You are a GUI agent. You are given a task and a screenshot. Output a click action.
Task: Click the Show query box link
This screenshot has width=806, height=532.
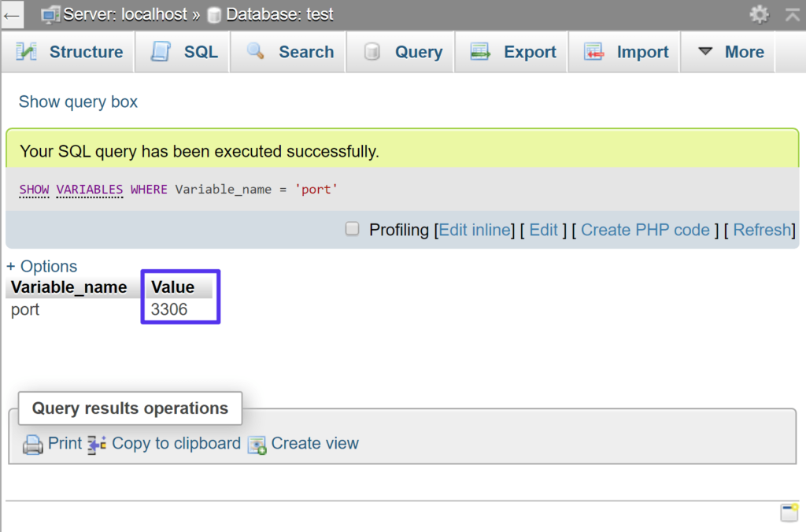(77, 102)
